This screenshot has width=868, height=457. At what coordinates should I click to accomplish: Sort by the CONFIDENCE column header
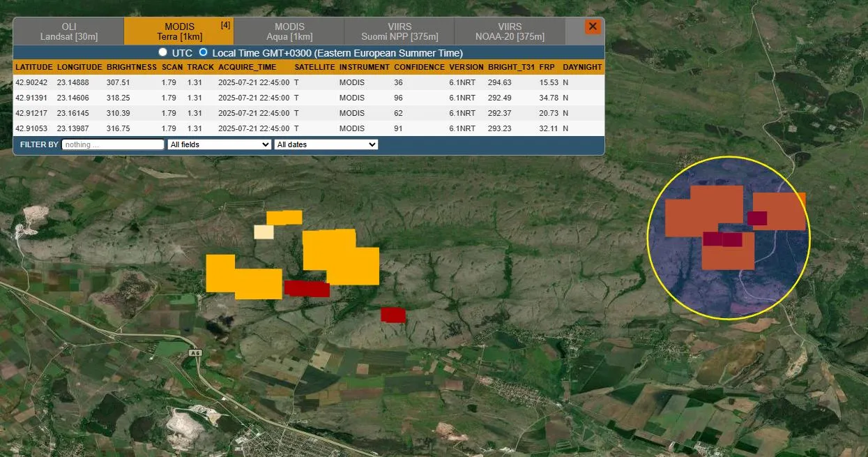pyautogui.click(x=419, y=67)
